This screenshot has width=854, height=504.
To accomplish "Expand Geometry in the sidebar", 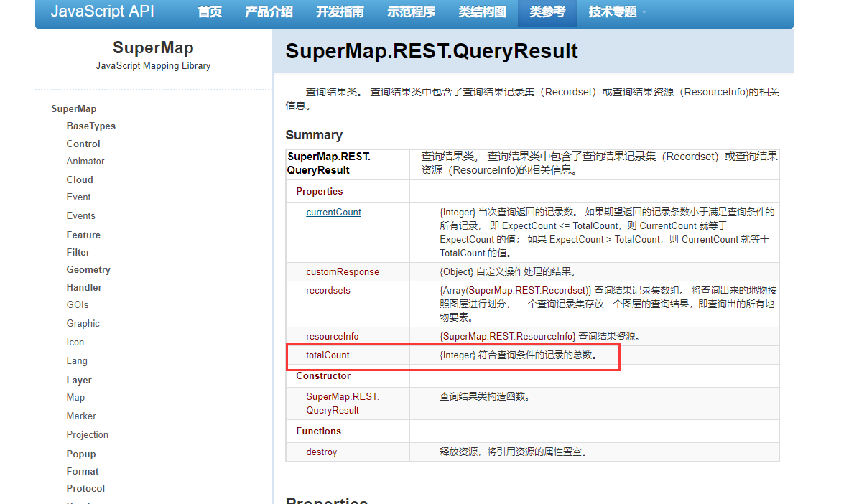I will pyautogui.click(x=88, y=269).
